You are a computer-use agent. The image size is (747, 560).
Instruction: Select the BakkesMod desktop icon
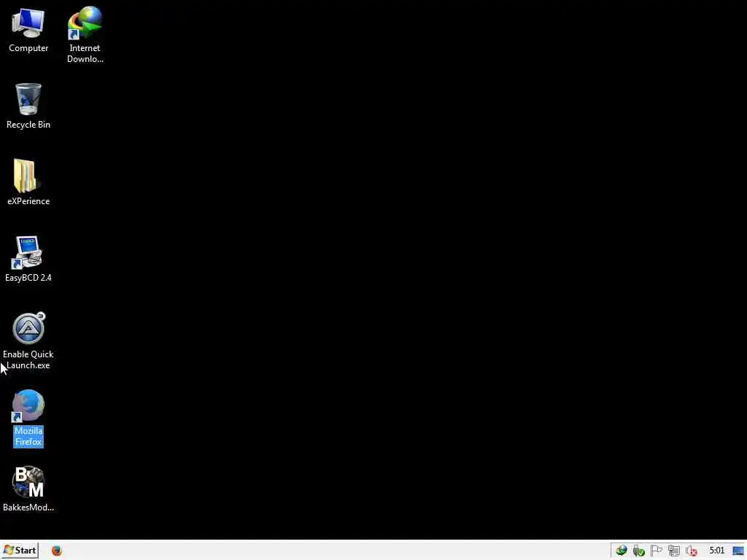[28, 489]
